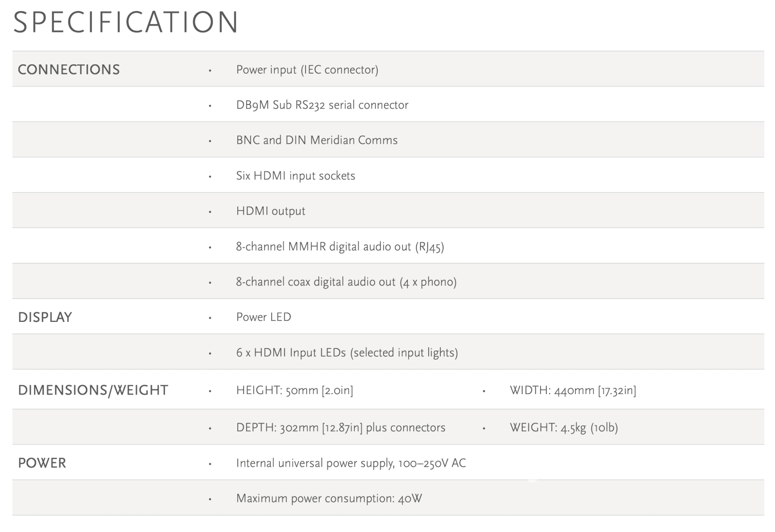
Task: Click the "HDMI output" specification
Action: tap(271, 211)
